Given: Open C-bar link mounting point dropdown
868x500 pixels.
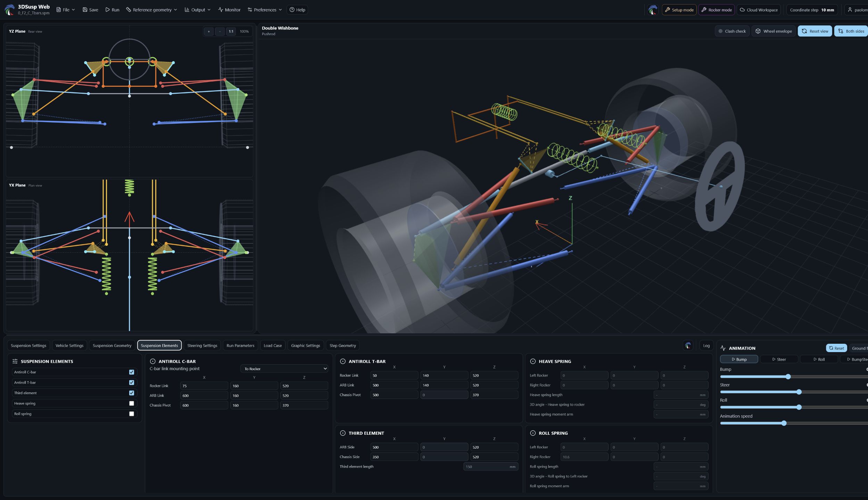Looking at the screenshot, I should click(284, 368).
